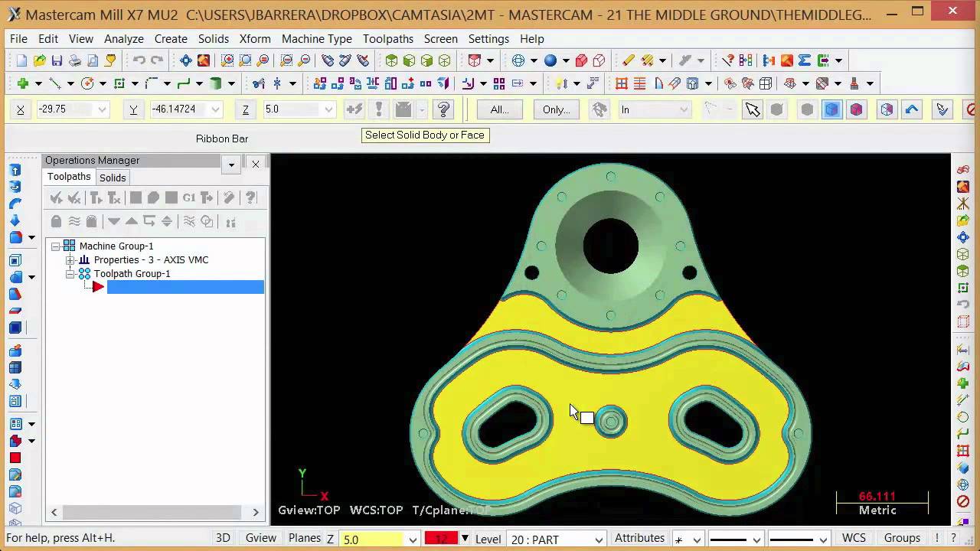Click the red circle-slash icon on right toolbar

[963, 502]
